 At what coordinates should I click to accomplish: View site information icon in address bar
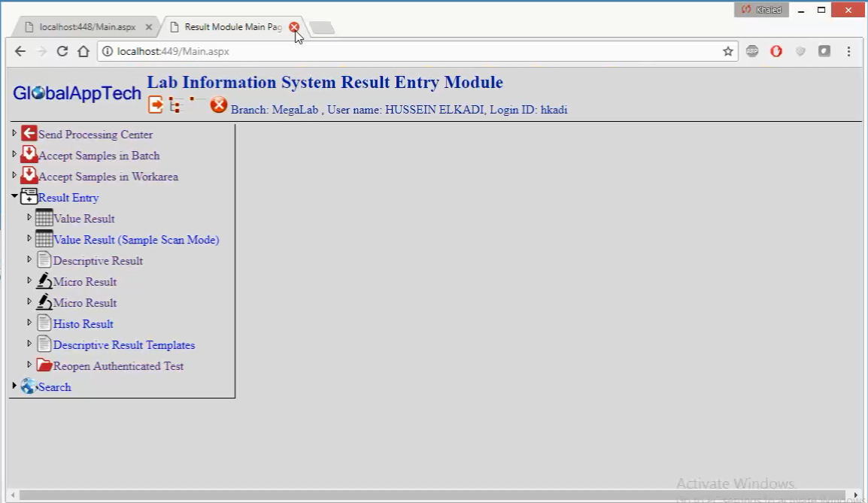[108, 51]
